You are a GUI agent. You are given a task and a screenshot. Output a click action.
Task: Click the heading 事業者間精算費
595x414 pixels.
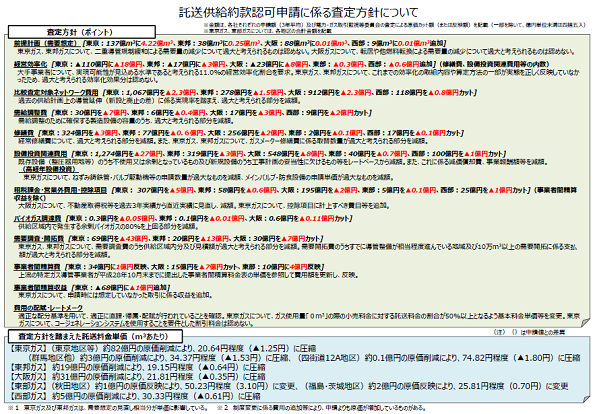pos(37,267)
